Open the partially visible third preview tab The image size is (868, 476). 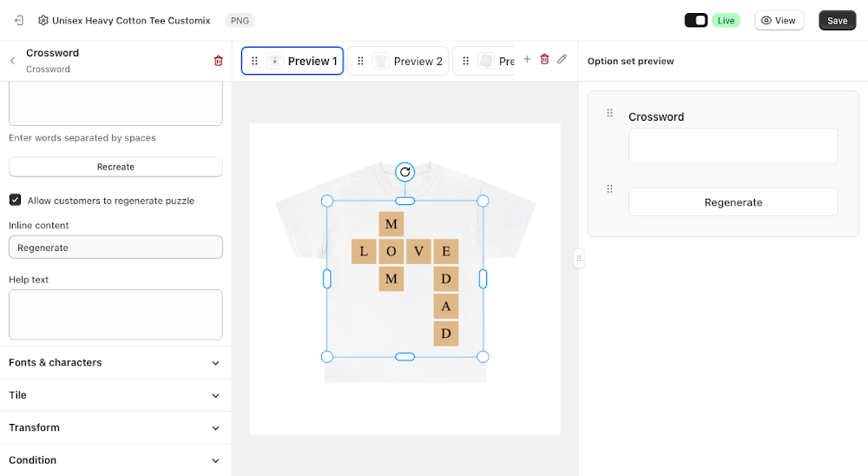pos(483,61)
